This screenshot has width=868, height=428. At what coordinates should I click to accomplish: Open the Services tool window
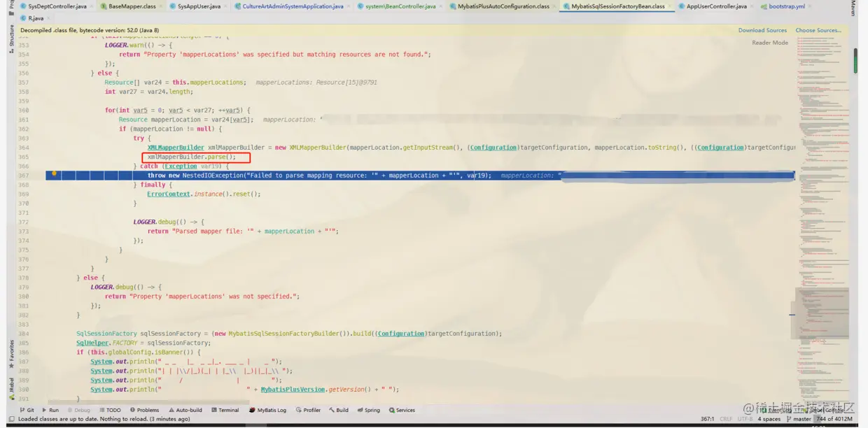pos(402,410)
